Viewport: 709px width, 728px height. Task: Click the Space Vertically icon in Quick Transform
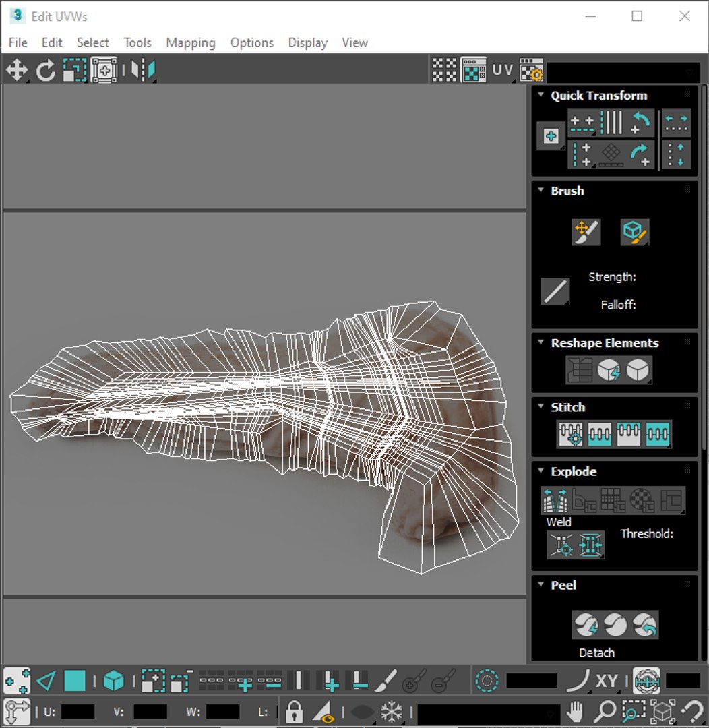(x=676, y=154)
